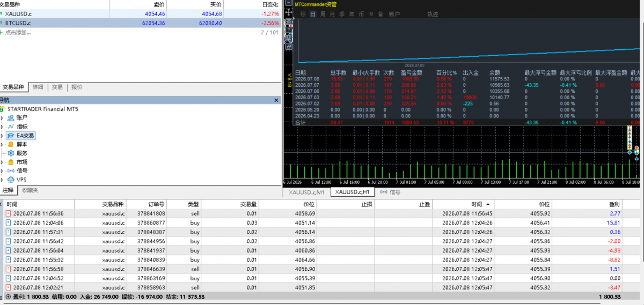Expand the 信号 tree node
644x305 pixels.
click(3, 171)
